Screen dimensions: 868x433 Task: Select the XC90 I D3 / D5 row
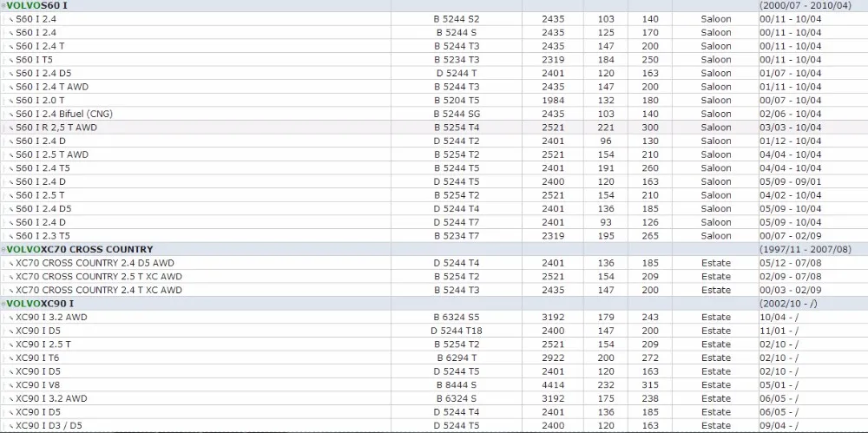(x=434, y=426)
